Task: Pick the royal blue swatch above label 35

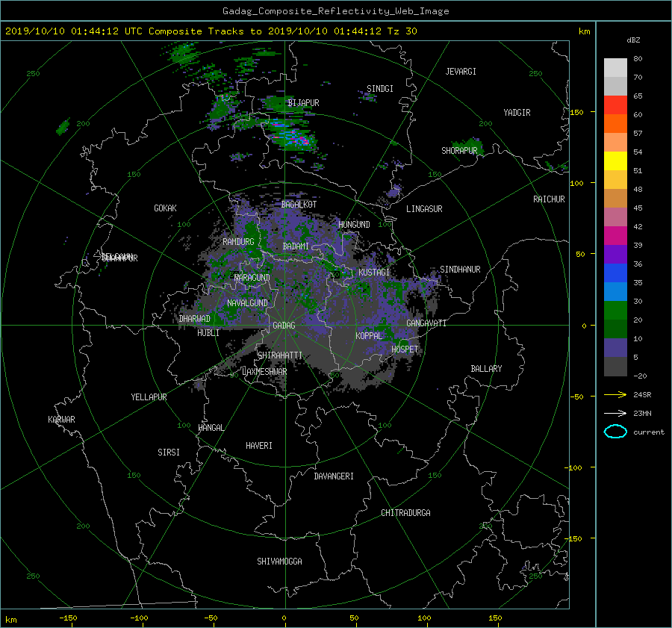Action: [x=615, y=273]
